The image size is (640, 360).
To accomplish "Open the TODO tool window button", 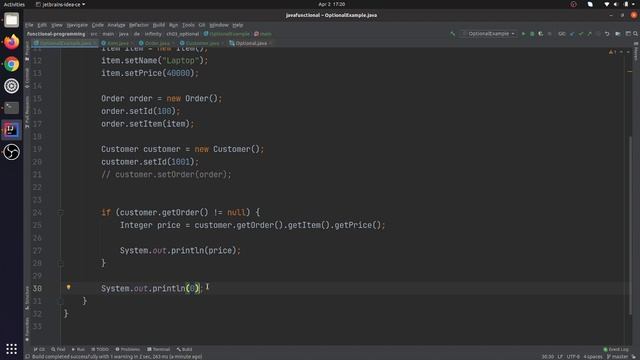I will 100,349.
